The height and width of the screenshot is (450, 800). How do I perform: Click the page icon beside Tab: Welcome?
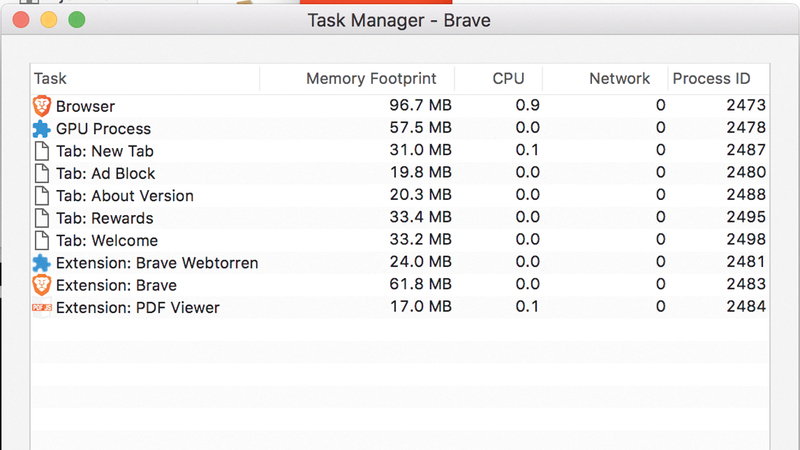(x=41, y=240)
